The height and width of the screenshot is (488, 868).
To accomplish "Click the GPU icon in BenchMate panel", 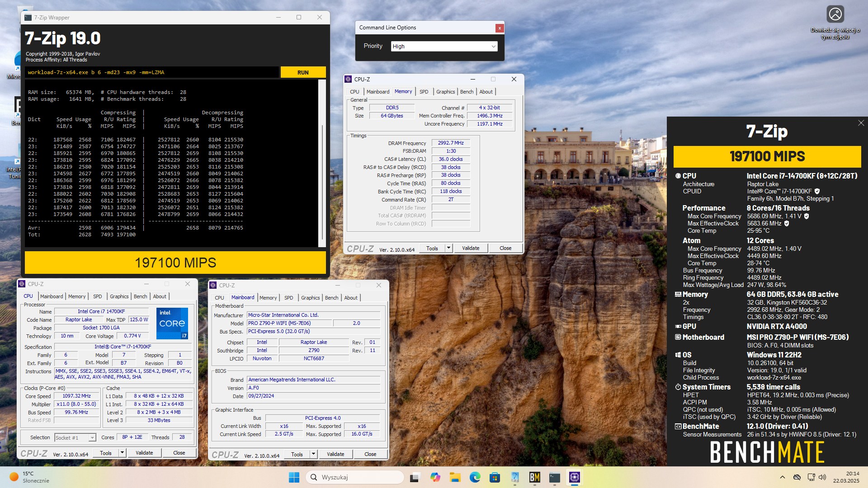I will pos(678,326).
